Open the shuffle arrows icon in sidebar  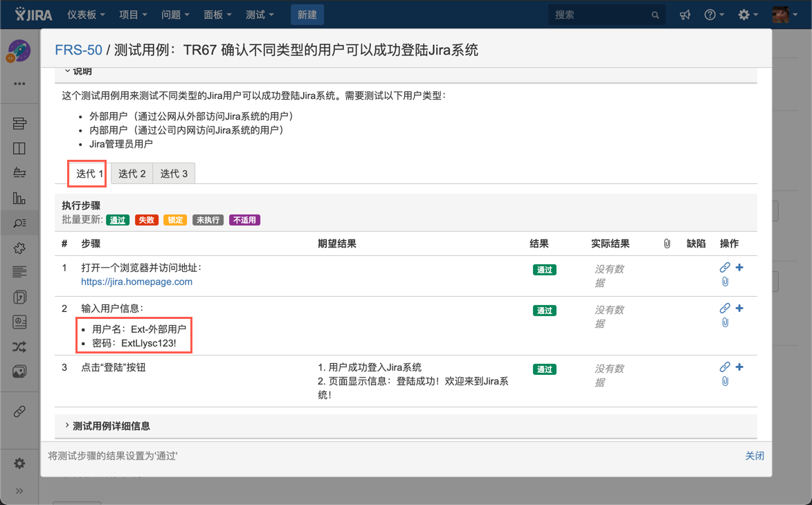[19, 347]
